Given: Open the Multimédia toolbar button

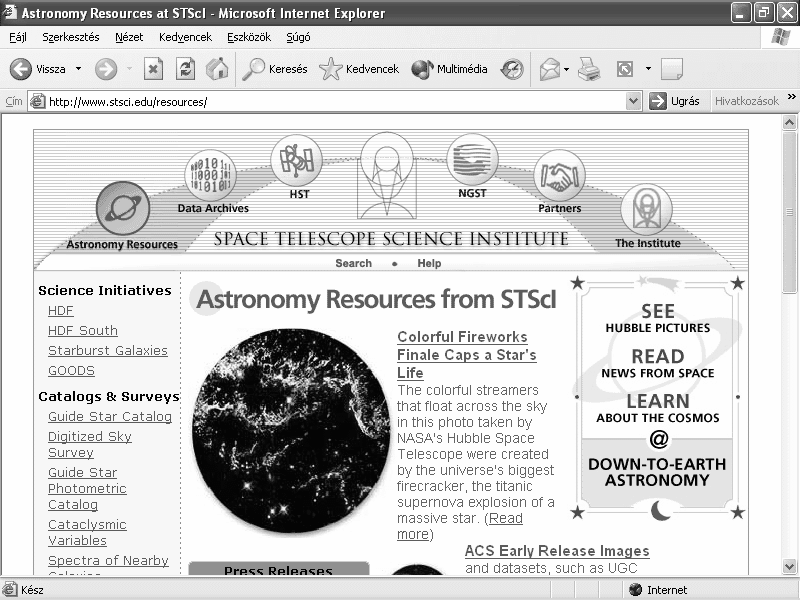Looking at the screenshot, I should pyautogui.click(x=449, y=69).
